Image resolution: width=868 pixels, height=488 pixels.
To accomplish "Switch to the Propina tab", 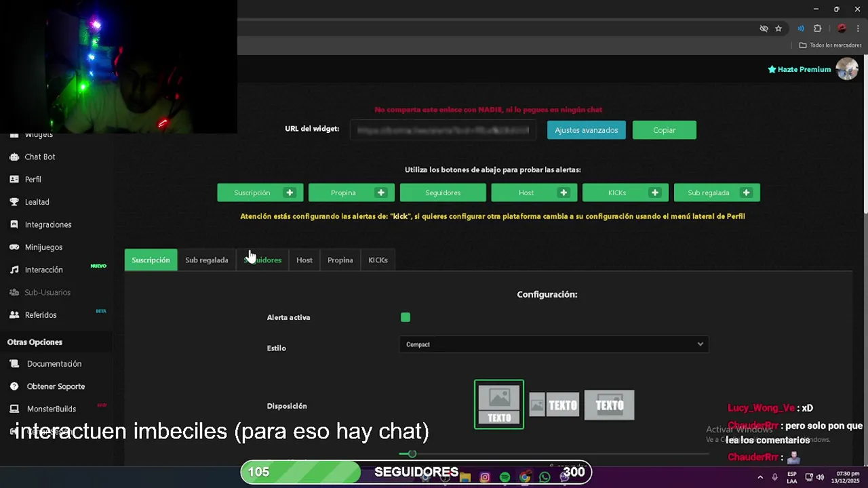I will click(340, 260).
